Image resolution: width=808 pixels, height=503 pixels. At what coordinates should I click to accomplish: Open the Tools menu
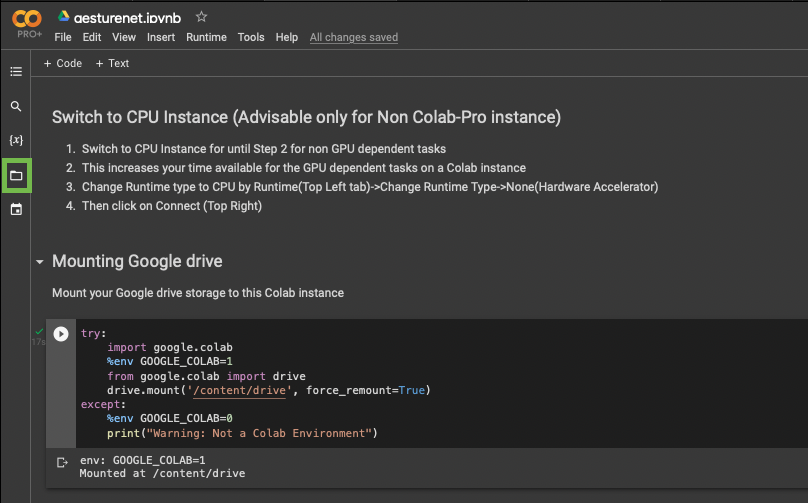[x=251, y=37]
